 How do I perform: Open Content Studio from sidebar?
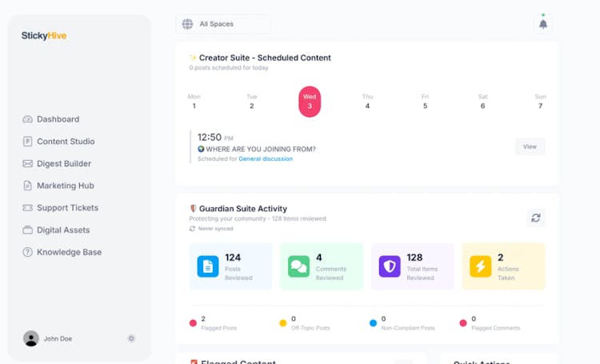66,142
